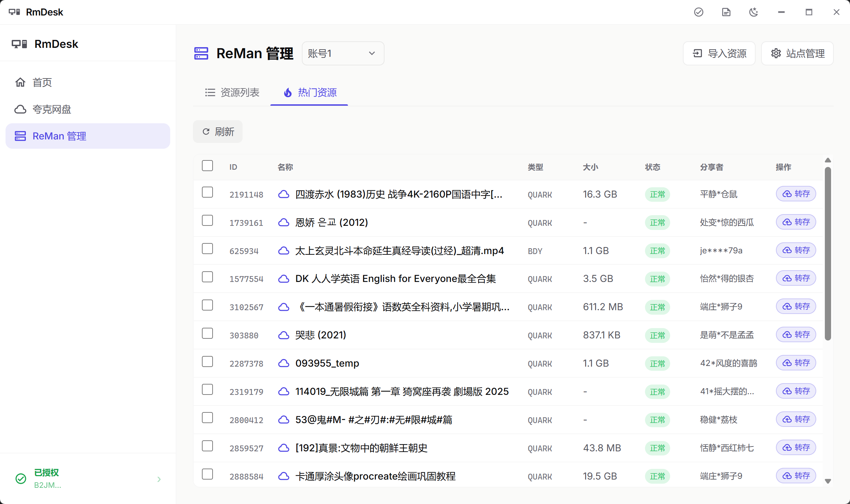This screenshot has width=850, height=504.
Task: Check the row with ID 1739161
Action: click(207, 220)
